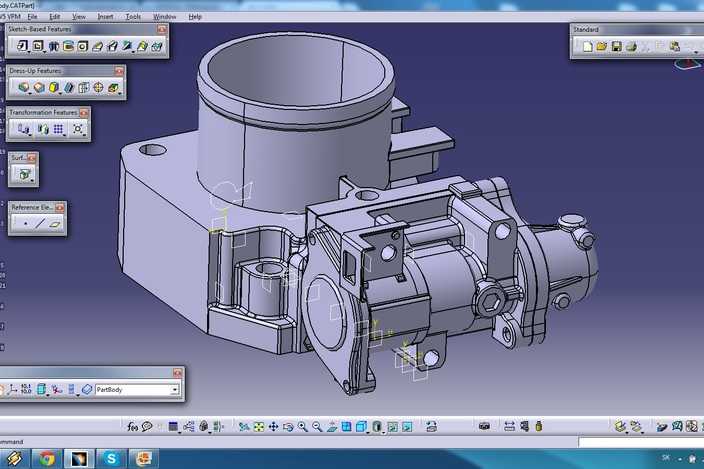Create a reference Line
Viewport: 704px width, 469px height.
(40, 223)
